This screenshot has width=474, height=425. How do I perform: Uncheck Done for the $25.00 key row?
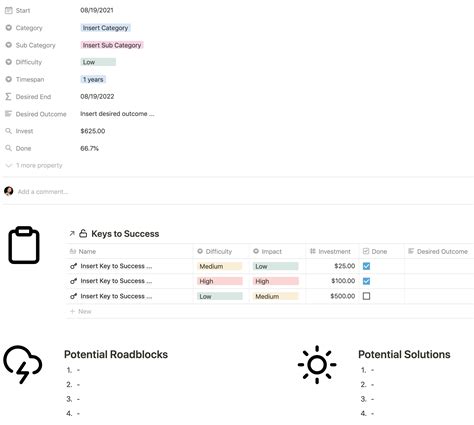click(366, 266)
